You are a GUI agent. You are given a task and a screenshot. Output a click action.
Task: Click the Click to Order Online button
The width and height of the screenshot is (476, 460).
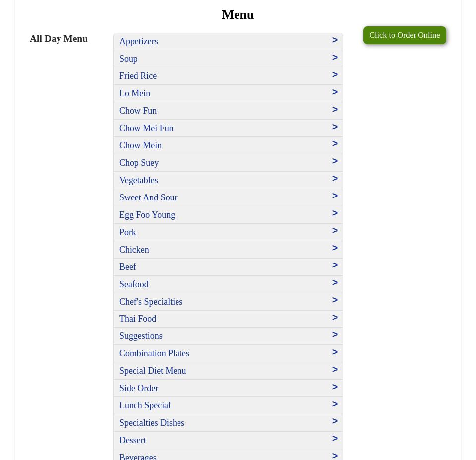[x=404, y=35]
